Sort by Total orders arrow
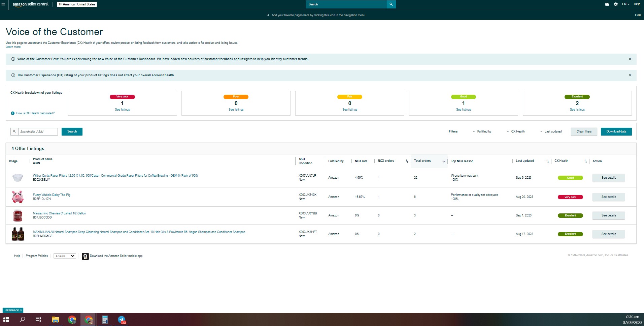Viewport: 644px width, 326px height. click(444, 161)
